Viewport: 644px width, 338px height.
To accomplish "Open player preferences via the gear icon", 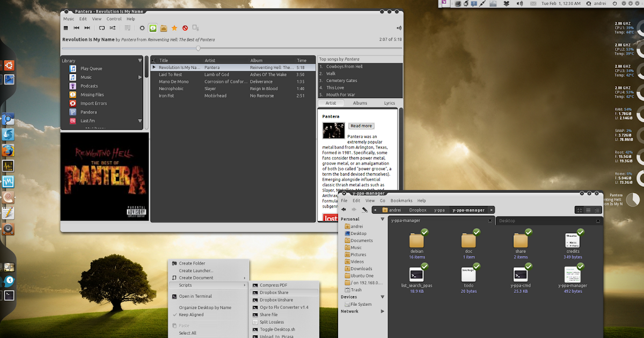I will point(142,28).
